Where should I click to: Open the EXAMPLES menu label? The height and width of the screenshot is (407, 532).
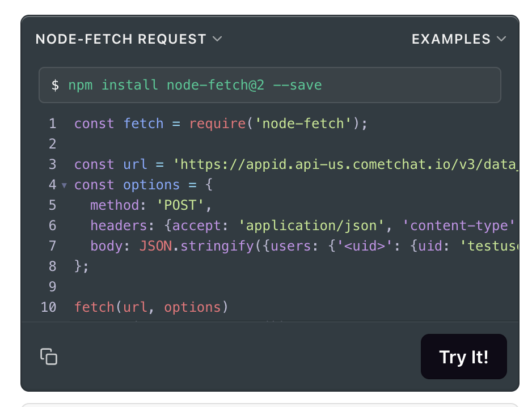451,39
